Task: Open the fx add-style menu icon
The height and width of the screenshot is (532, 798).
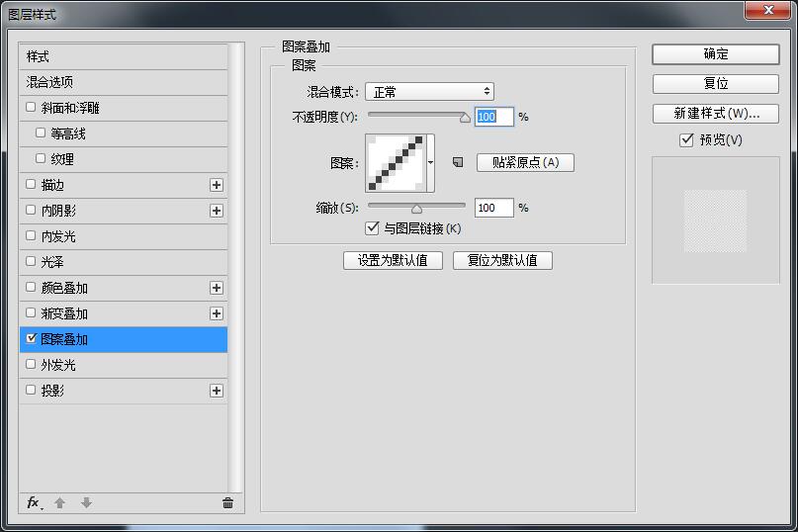Action: tap(34, 503)
